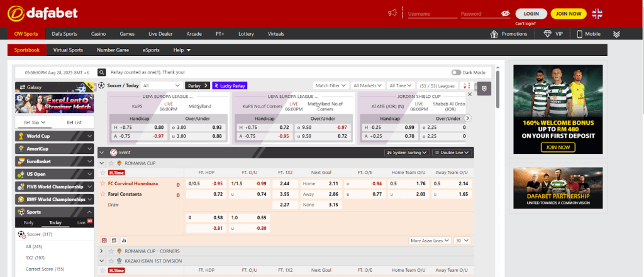Toggle password visibility eye icon
This screenshot has width=644, height=277.
coord(505,14)
